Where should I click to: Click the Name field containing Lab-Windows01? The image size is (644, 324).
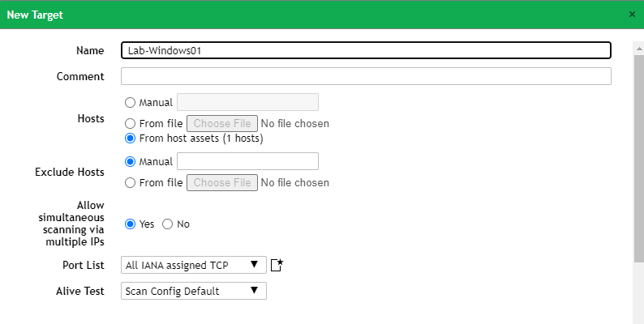pos(365,50)
